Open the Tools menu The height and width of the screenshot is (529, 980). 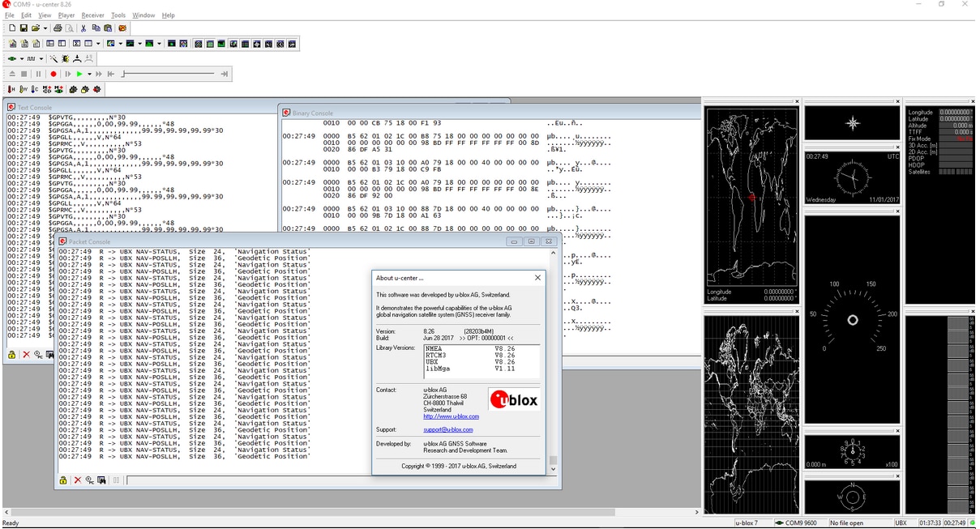click(118, 15)
